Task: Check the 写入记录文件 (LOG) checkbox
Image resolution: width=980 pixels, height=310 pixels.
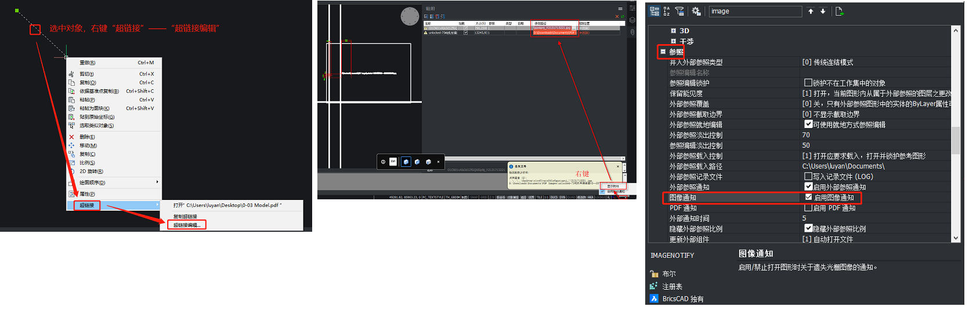Action: click(x=808, y=176)
